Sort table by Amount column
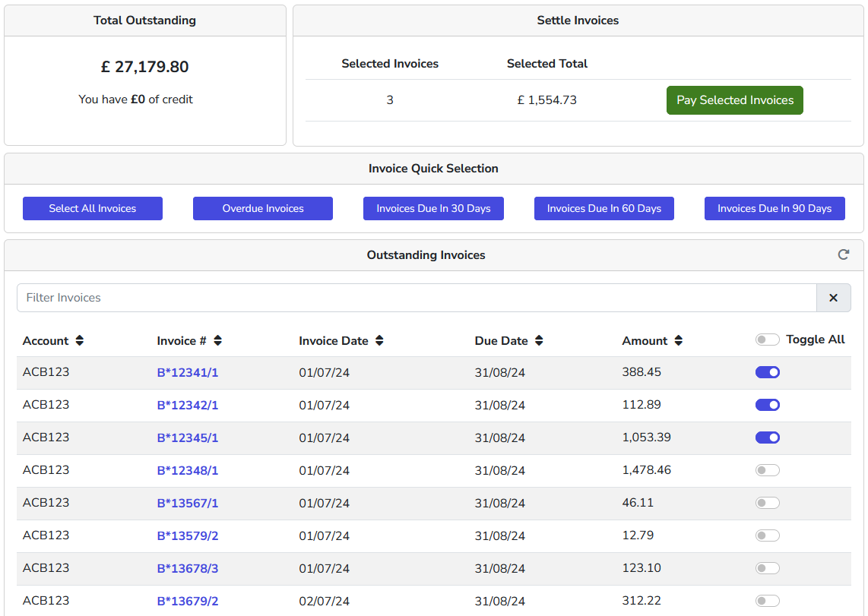This screenshot has height=616, width=868. tap(679, 340)
